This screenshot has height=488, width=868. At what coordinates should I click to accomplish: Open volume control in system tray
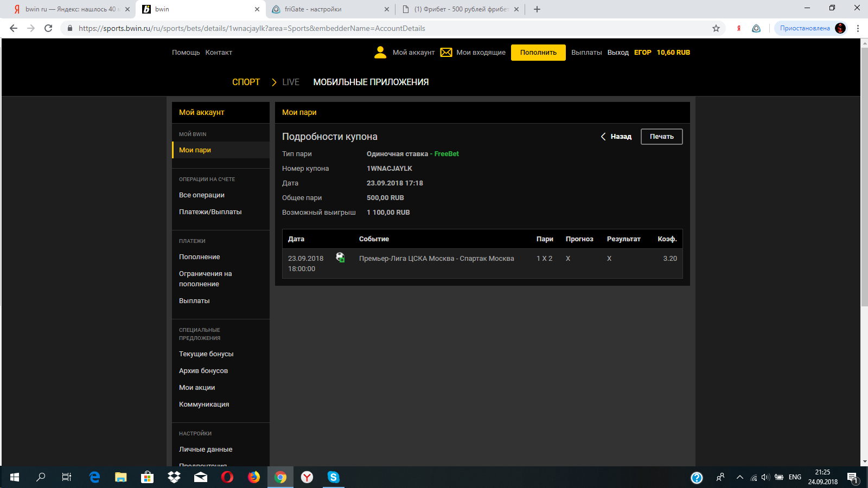coord(765,477)
